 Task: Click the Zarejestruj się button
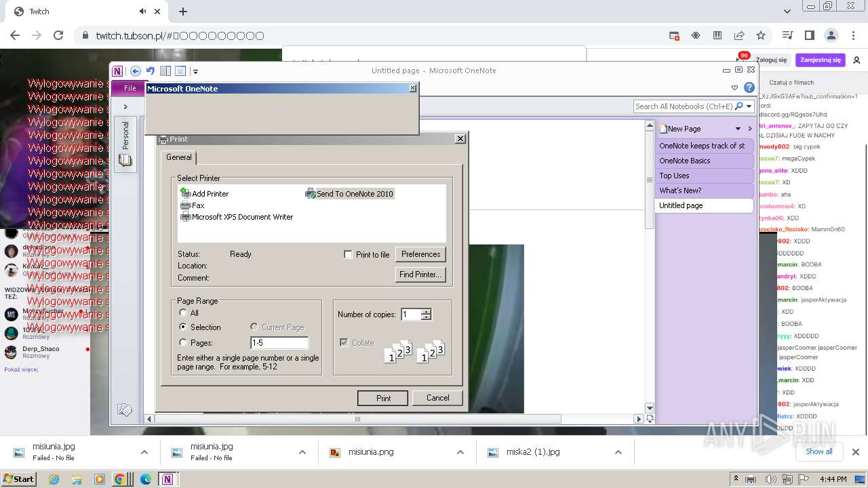(821, 60)
